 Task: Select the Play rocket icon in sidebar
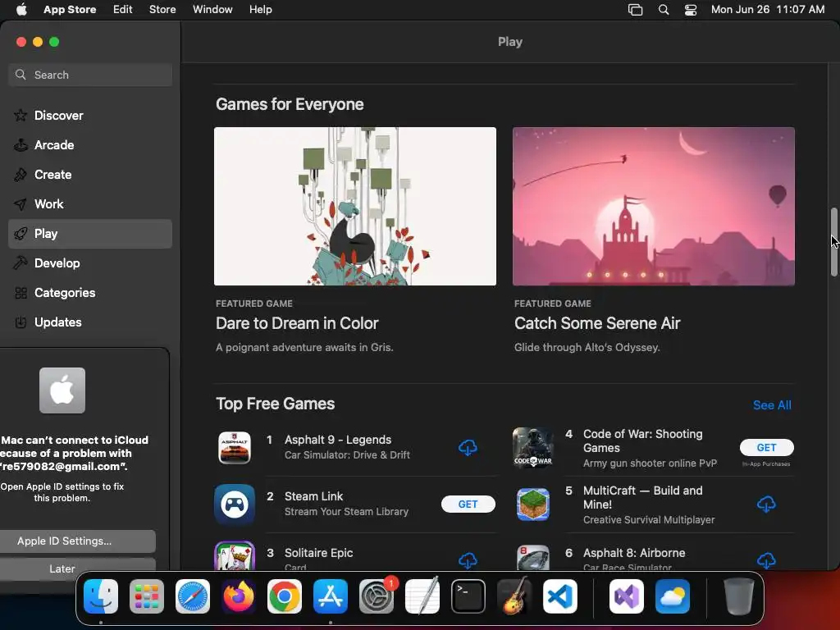pyautogui.click(x=21, y=234)
